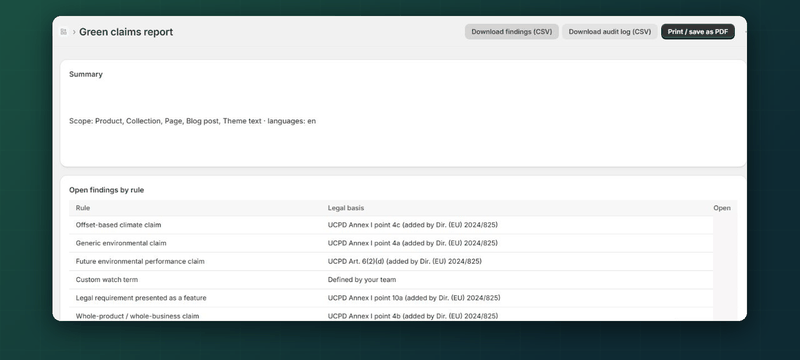Click the breadcrumb chevron before Green claims report
The width and height of the screenshot is (800, 360).
tap(74, 32)
